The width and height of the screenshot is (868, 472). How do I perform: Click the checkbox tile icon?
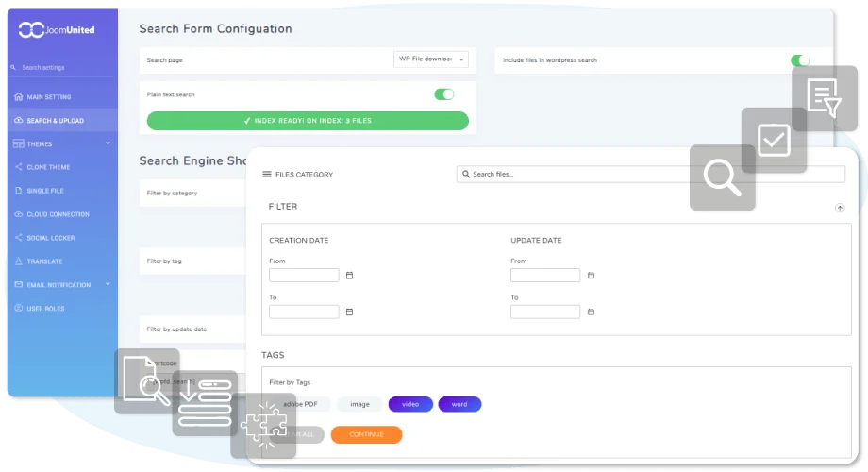[x=774, y=141]
